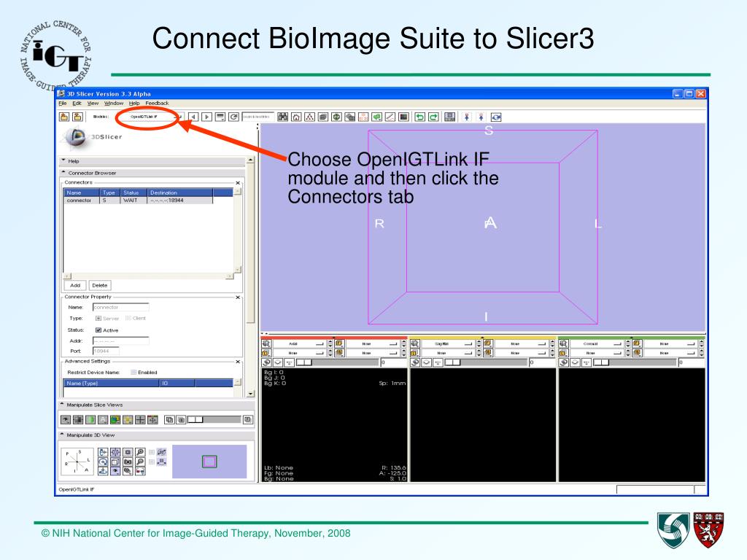Open the Help menu

click(134, 104)
